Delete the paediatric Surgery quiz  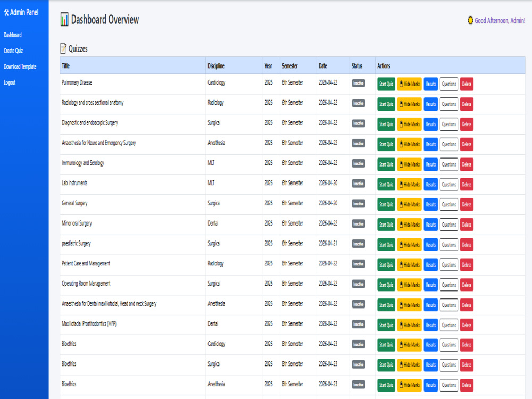pos(467,245)
